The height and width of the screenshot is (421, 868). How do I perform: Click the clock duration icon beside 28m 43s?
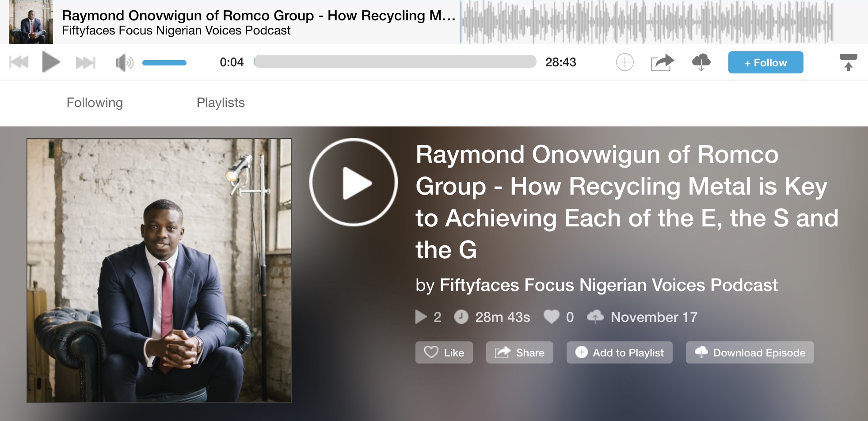(x=461, y=317)
